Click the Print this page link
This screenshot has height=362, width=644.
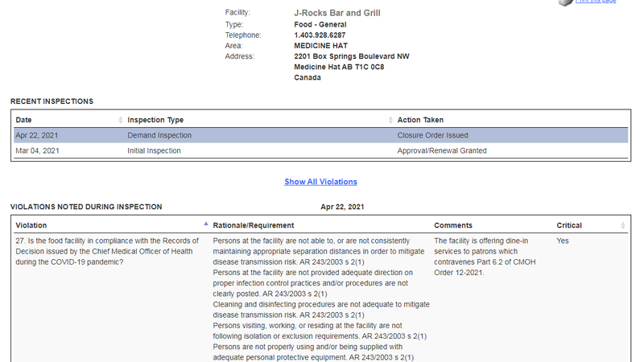(596, 2)
